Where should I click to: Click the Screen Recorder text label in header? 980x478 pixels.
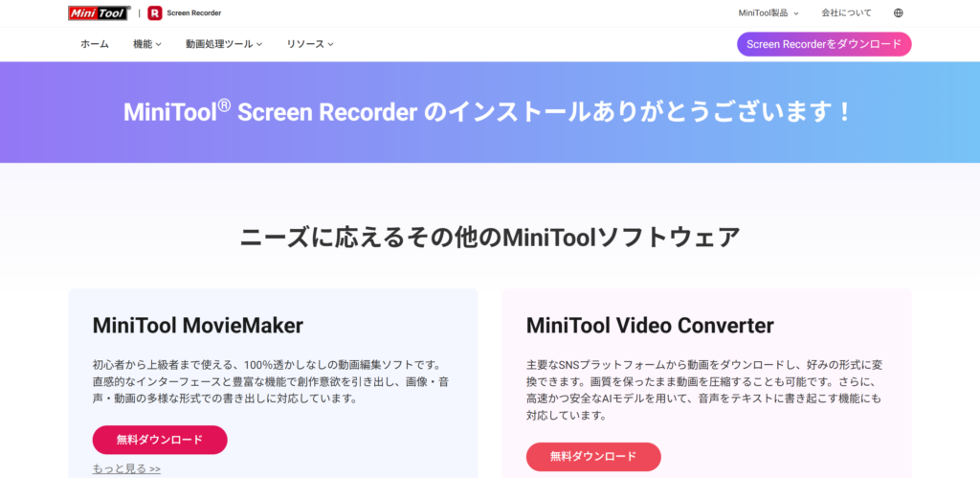pos(193,13)
